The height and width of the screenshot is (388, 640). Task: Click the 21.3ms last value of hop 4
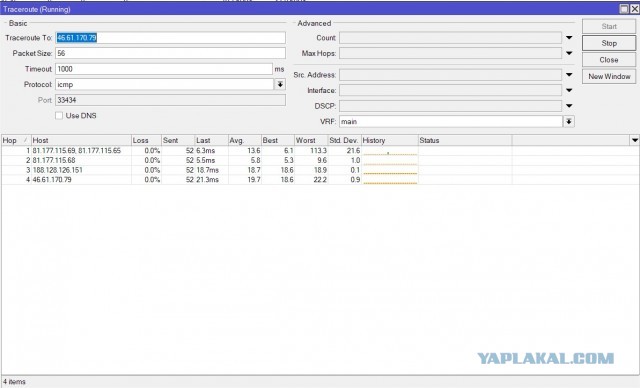tap(207, 180)
